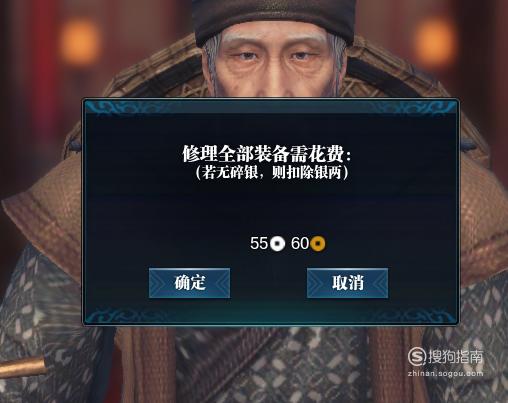Image resolution: width=508 pixels, height=403 pixels.
Task: Click the NPC's dark cap
Action: [272, 18]
